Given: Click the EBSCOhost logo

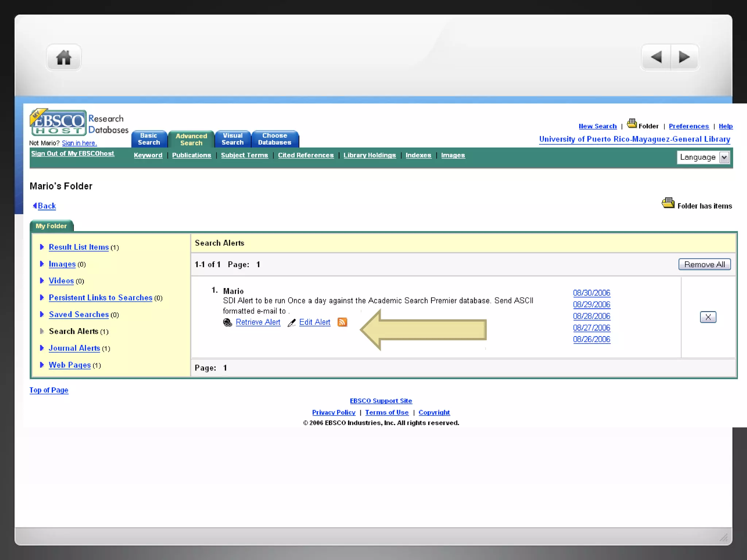Looking at the screenshot, I should (58, 123).
